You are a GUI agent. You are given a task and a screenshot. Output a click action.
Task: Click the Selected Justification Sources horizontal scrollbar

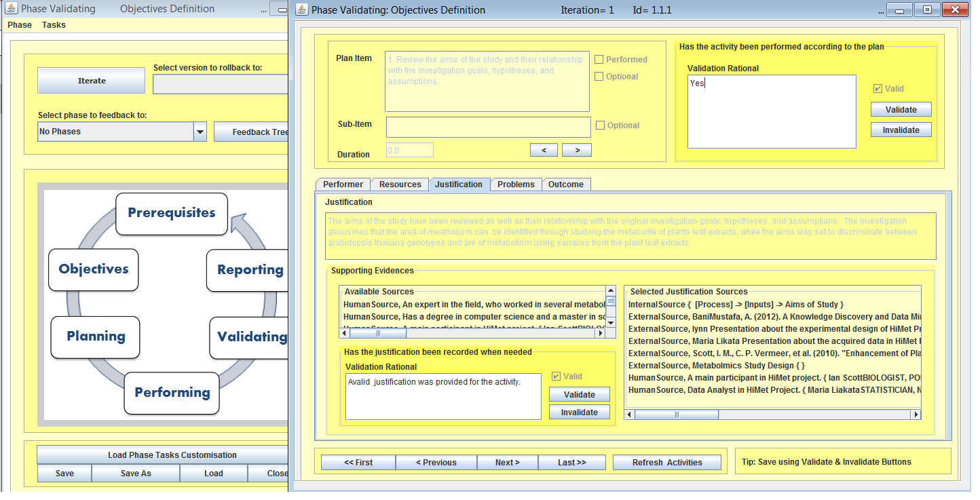[x=772, y=415]
